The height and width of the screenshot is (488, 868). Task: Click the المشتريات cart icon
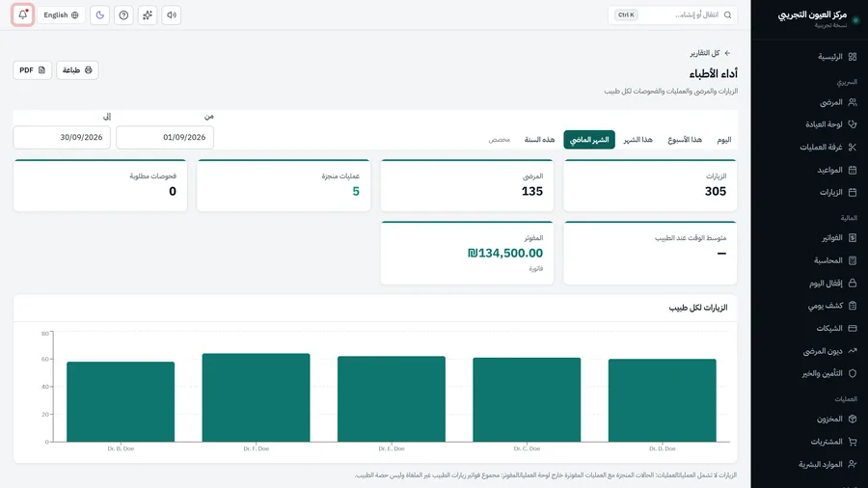(x=853, y=442)
